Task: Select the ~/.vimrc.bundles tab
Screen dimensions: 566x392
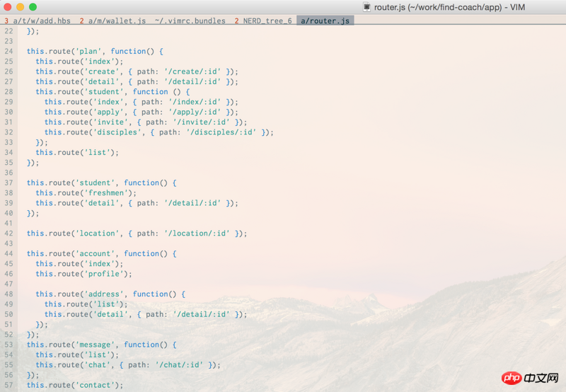Action: (x=190, y=21)
